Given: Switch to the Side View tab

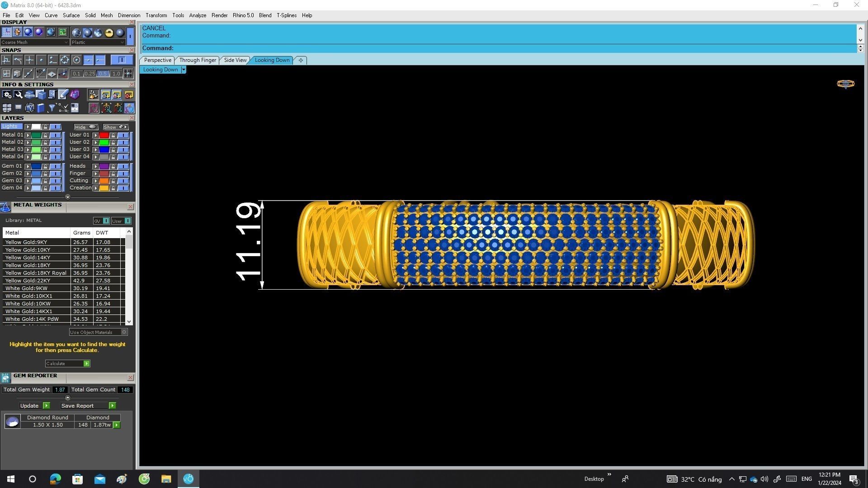Looking at the screenshot, I should pos(235,60).
